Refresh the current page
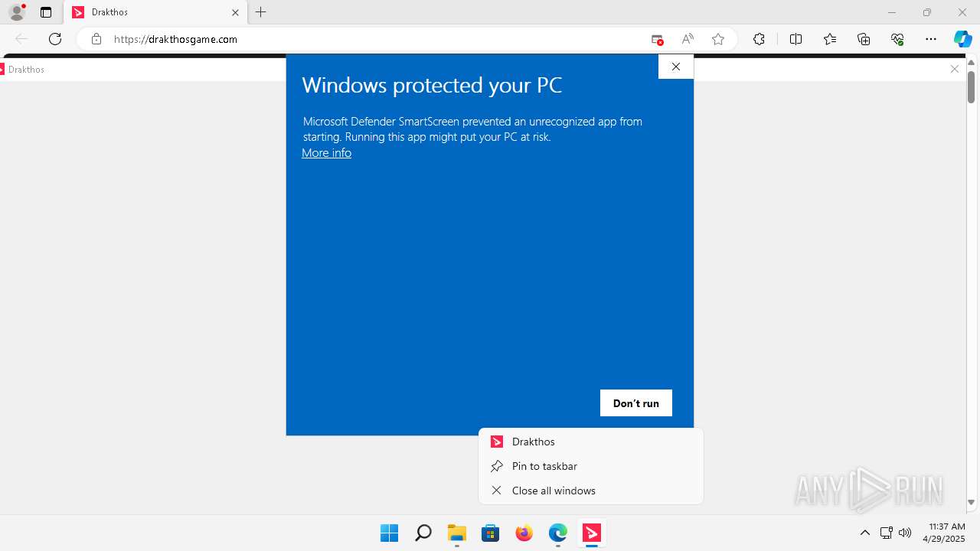980x551 pixels. 55,39
